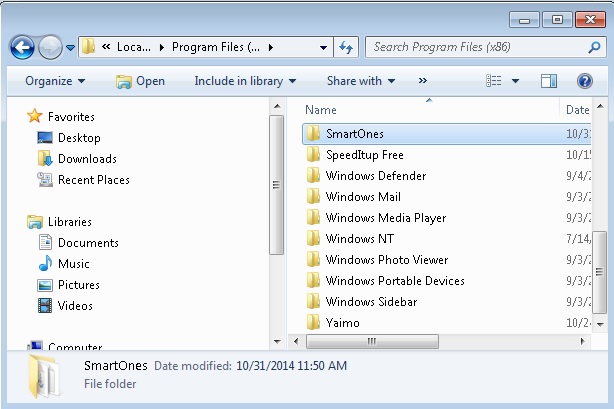614x409 pixels.
Task: Click horizontal scrollbar left arrow
Action: (296, 341)
